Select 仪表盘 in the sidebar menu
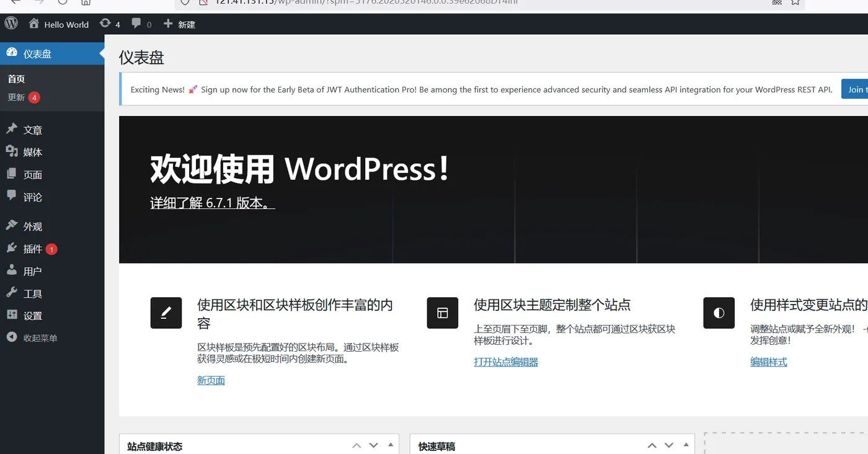 tap(52, 54)
